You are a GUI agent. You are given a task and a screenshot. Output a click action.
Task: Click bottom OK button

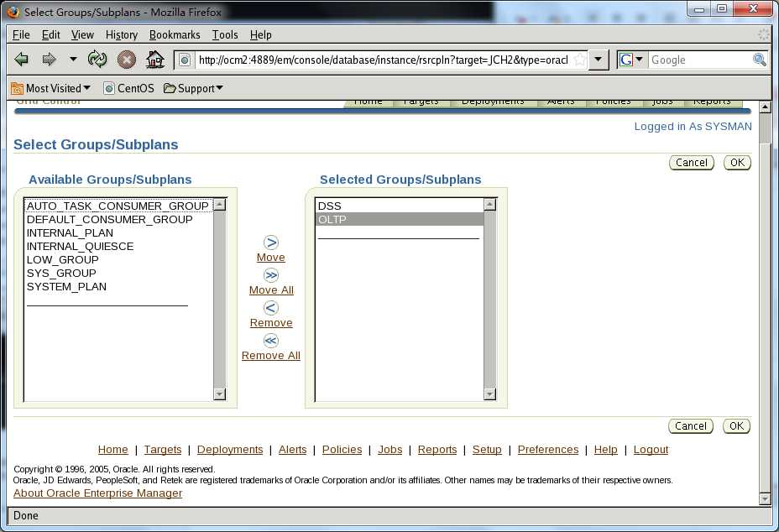pos(737,426)
